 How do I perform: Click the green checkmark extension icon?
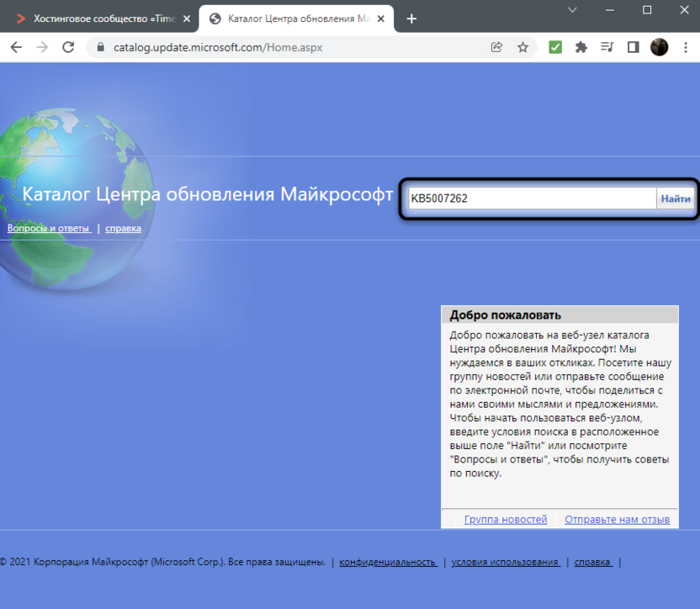[x=555, y=48]
